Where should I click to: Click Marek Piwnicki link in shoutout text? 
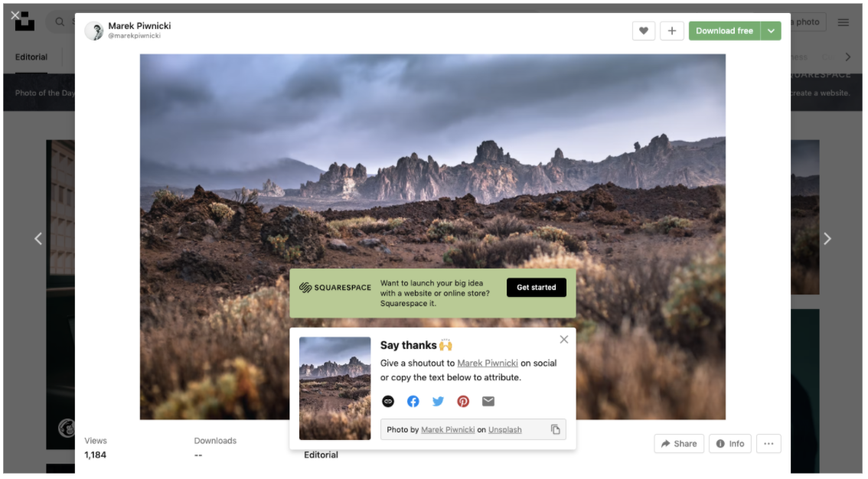(487, 363)
